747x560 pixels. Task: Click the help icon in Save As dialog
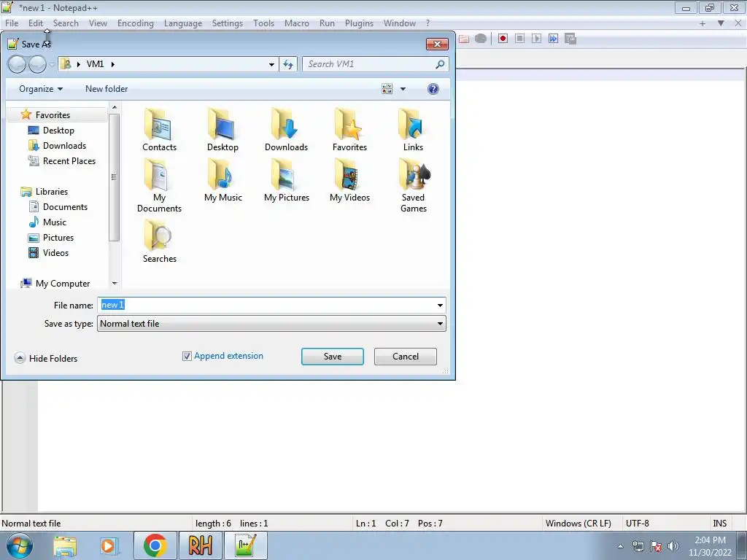tap(433, 89)
